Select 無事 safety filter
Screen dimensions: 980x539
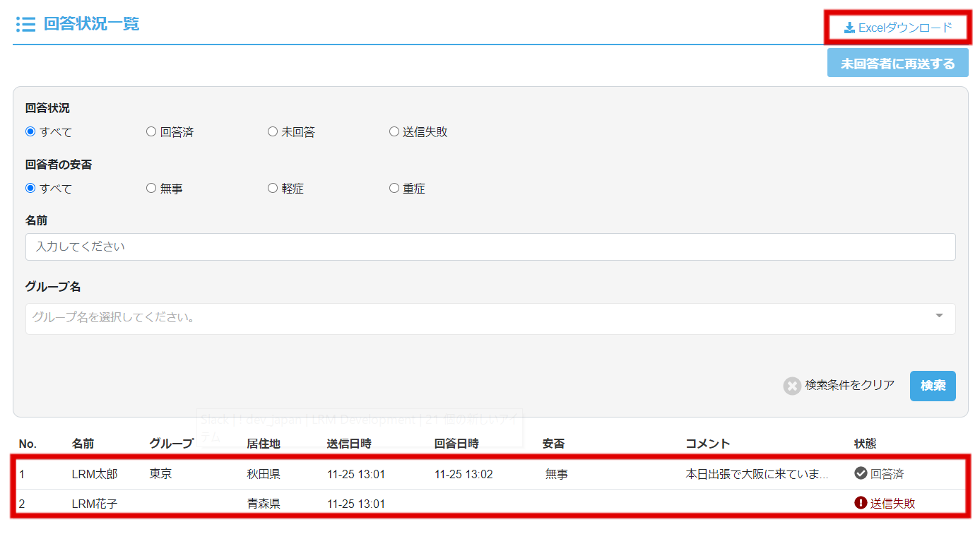(150, 188)
